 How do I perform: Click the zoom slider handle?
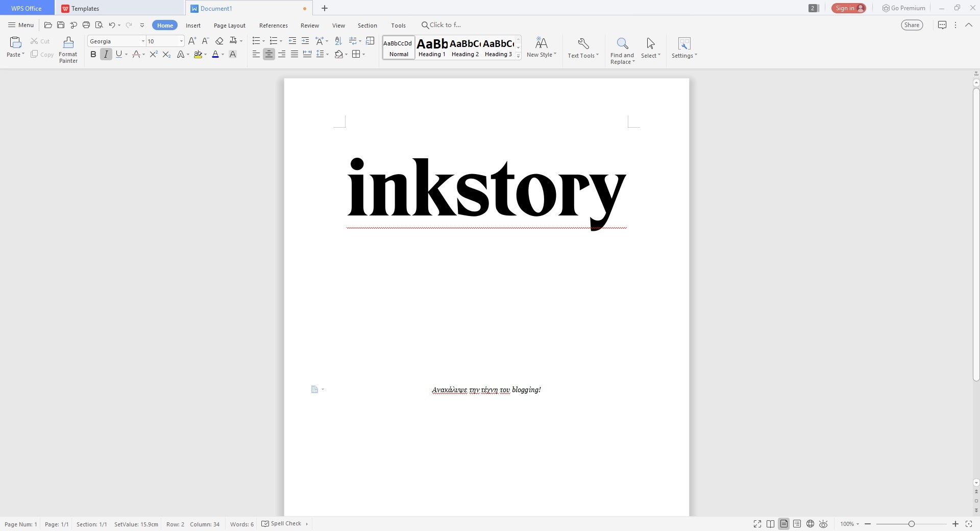click(911, 524)
